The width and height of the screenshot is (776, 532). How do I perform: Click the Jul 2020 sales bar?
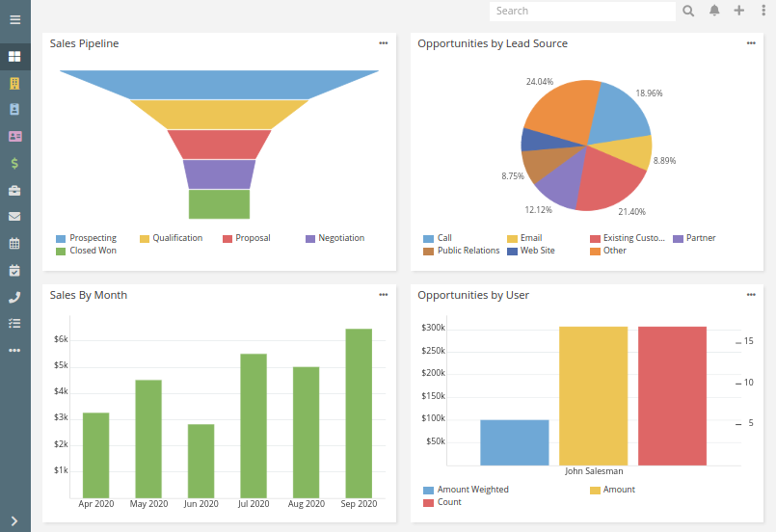[254, 426]
